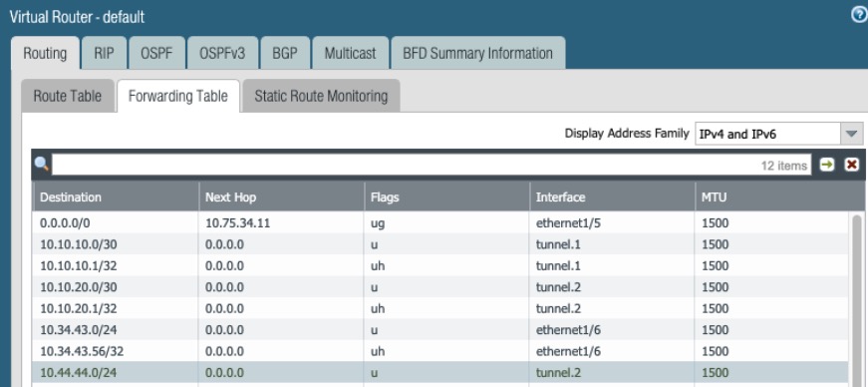Screen dimensions: 868x387
Task: Open Display Address Family dropdown arrow
Action: [851, 134]
